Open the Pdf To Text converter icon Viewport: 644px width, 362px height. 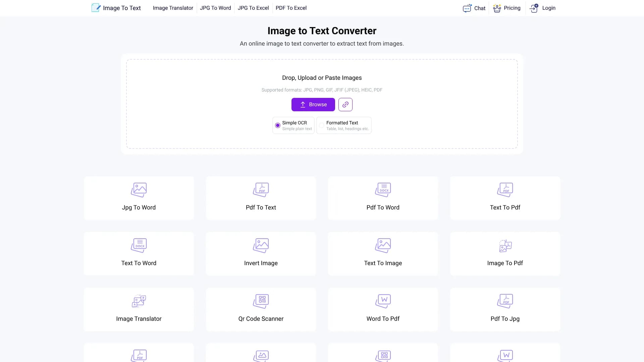click(x=261, y=189)
